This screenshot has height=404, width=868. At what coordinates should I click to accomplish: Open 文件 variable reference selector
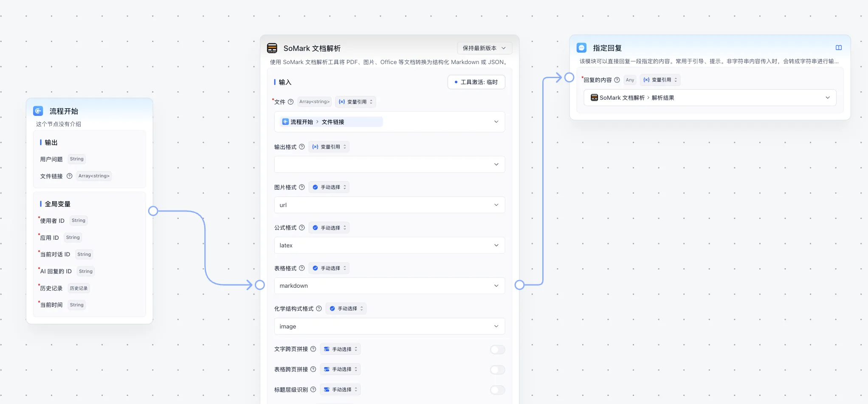(x=389, y=122)
